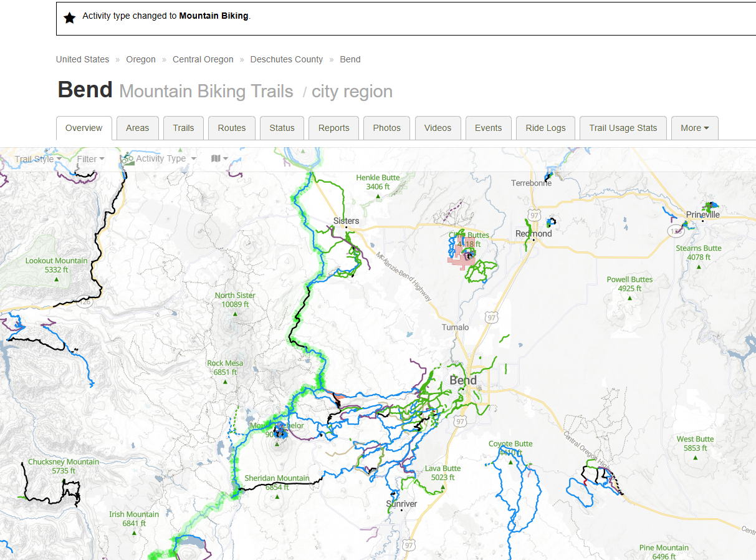
Task: Click the Pine Mountain label on map
Action: 664,548
